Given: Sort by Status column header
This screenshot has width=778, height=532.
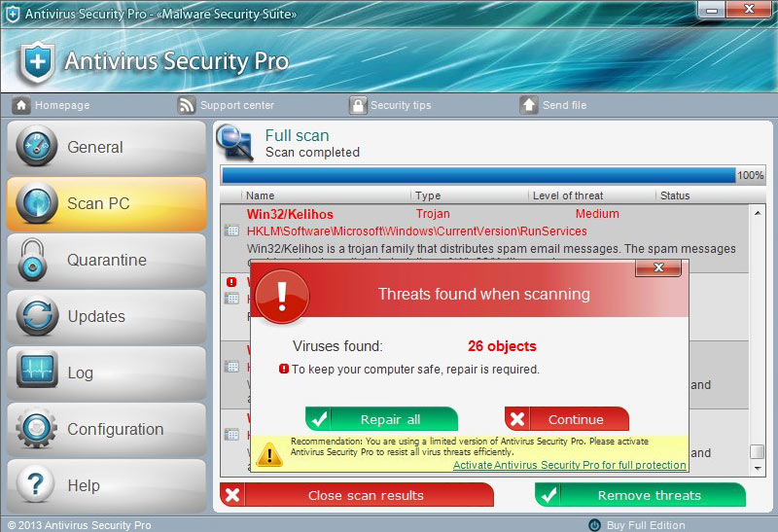Looking at the screenshot, I should [675, 195].
